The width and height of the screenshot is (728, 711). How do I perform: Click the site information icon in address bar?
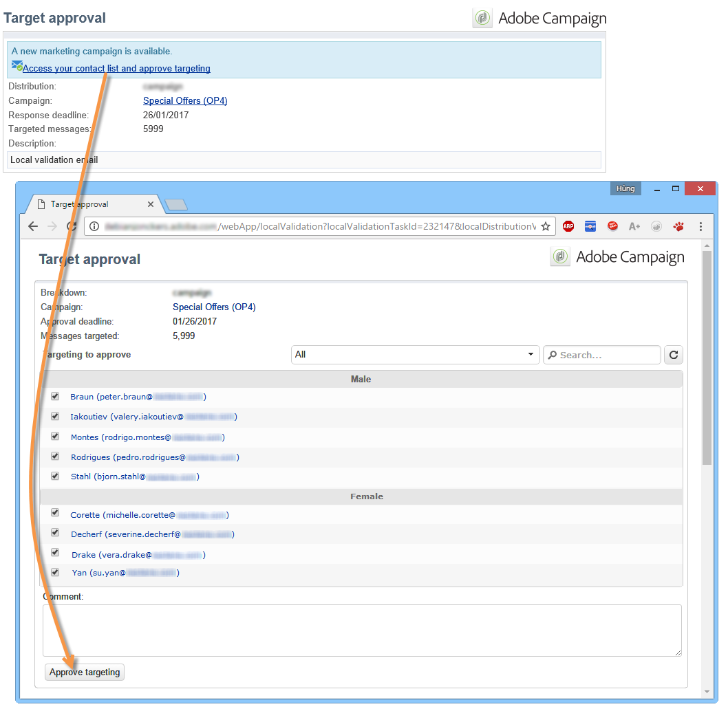pyautogui.click(x=94, y=226)
